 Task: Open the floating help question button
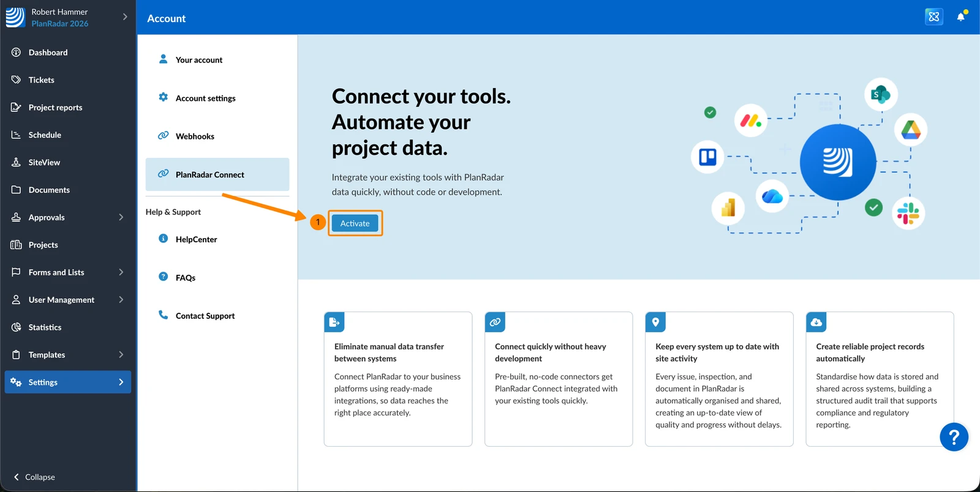(954, 437)
